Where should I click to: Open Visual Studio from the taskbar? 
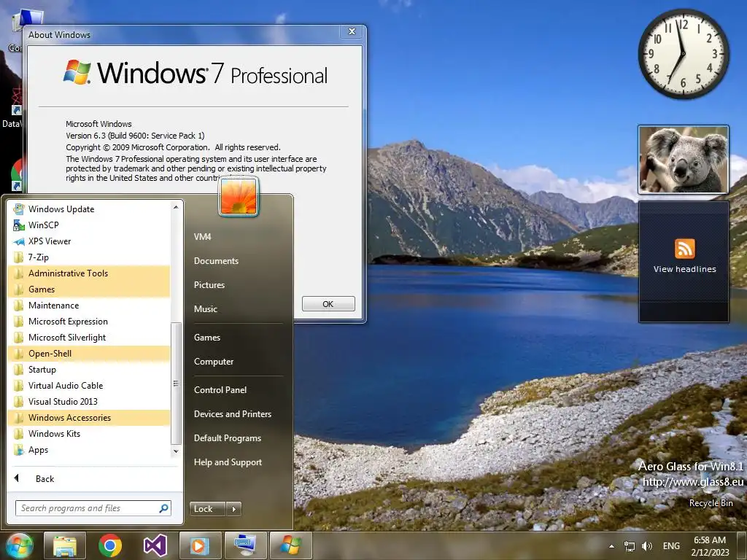(x=155, y=545)
